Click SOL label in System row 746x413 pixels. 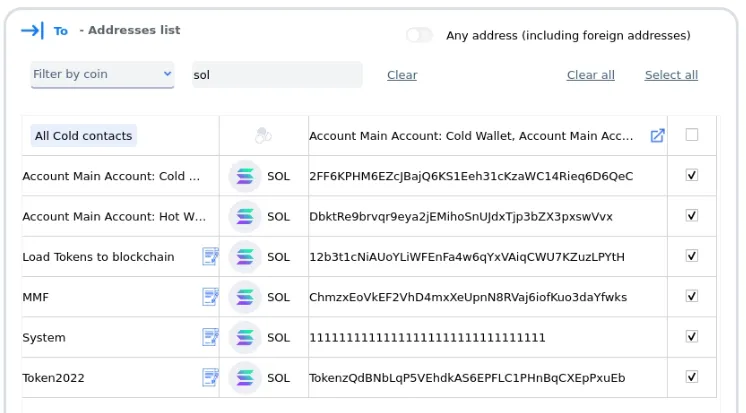click(x=278, y=338)
